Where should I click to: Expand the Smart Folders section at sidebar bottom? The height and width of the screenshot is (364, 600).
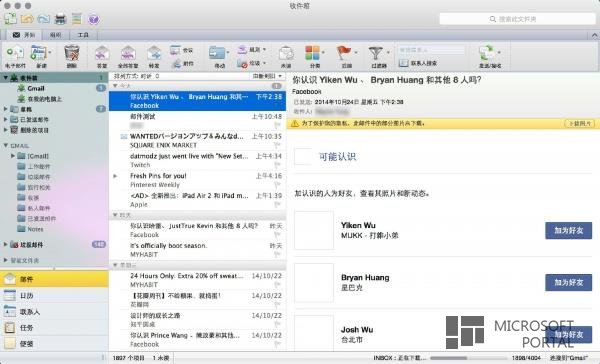point(5,260)
